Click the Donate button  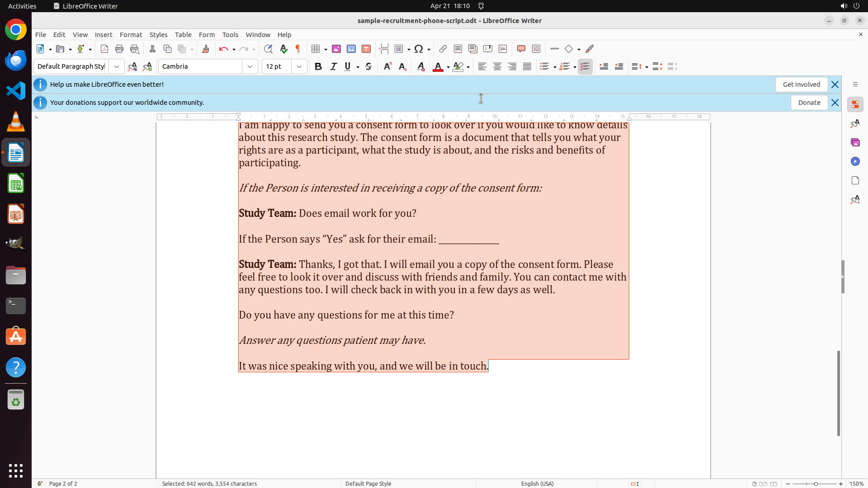809,103
